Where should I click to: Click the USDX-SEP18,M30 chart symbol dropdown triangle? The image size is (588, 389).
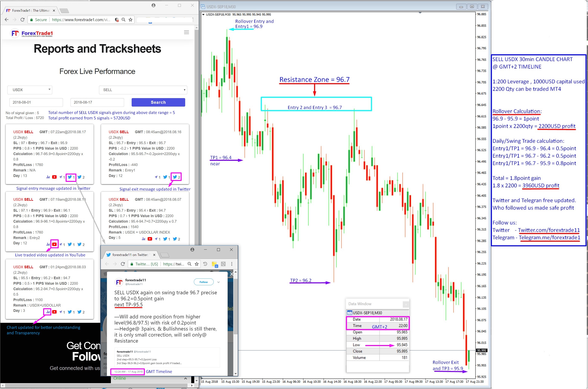[x=203, y=14]
